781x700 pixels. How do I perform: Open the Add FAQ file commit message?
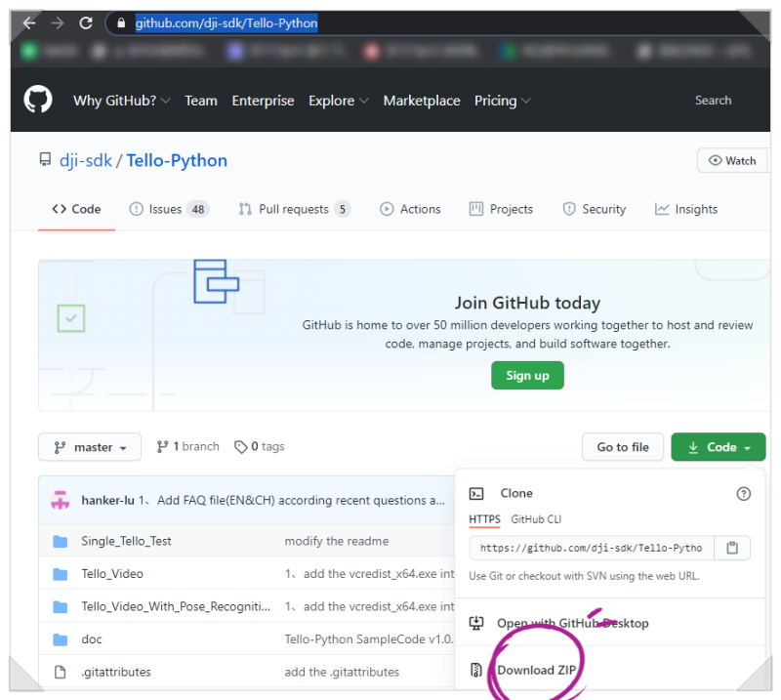click(x=292, y=500)
